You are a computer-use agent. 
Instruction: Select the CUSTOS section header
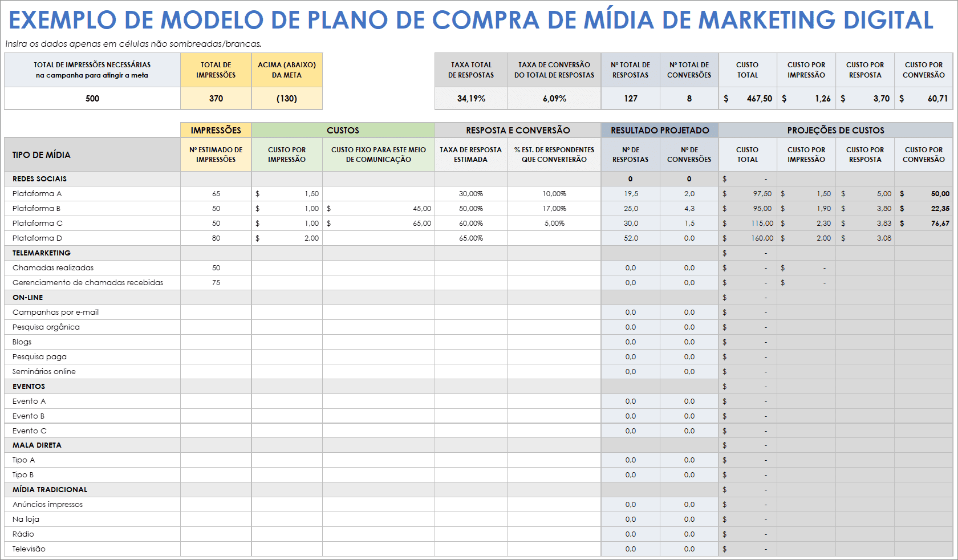[343, 130]
